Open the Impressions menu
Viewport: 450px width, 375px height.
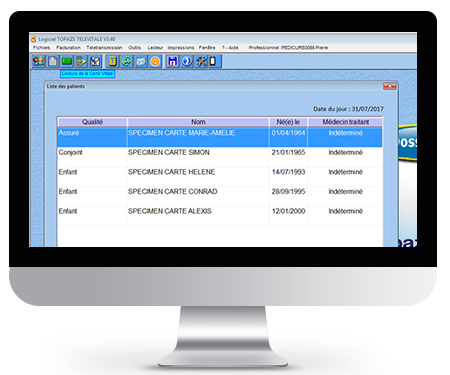(181, 48)
